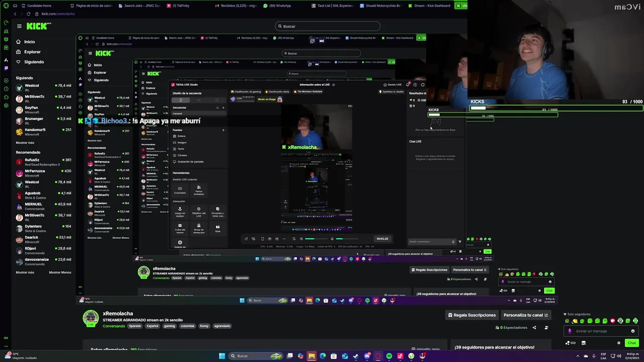Viewport: 644px width, 362px height.
Task: Open the Twitch icon in the Opera GX sidebar
Action: (6, 68)
